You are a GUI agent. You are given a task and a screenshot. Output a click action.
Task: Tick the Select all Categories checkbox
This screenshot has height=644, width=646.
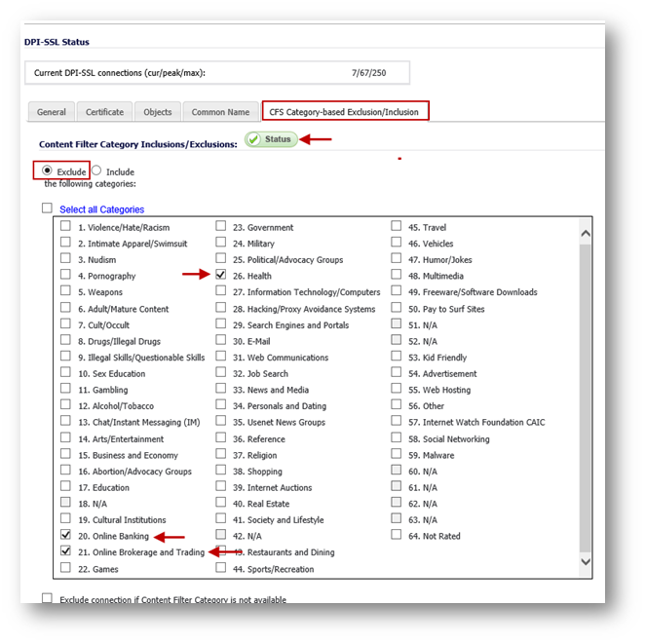click(47, 208)
